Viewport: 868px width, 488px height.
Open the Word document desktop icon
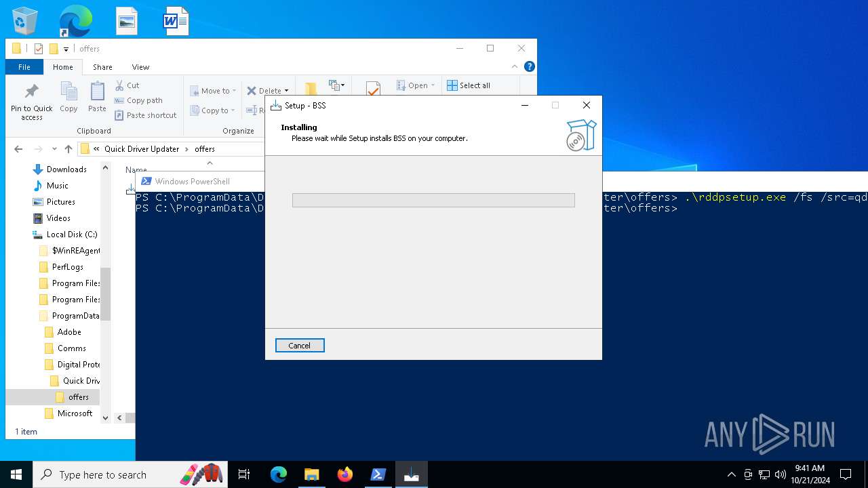[176, 21]
